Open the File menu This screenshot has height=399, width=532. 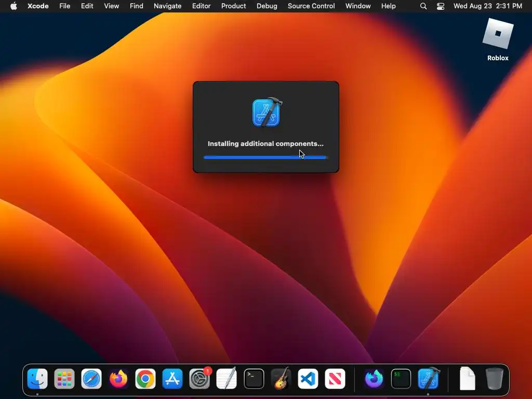tap(64, 6)
